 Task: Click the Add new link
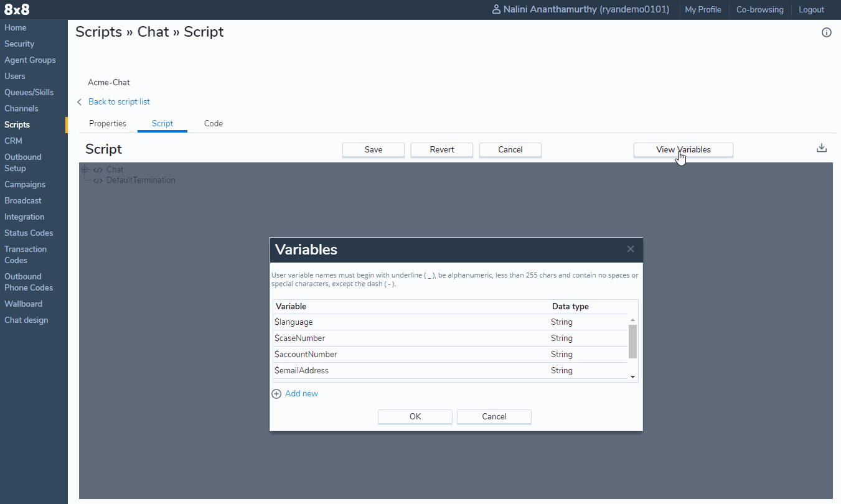pos(301,393)
